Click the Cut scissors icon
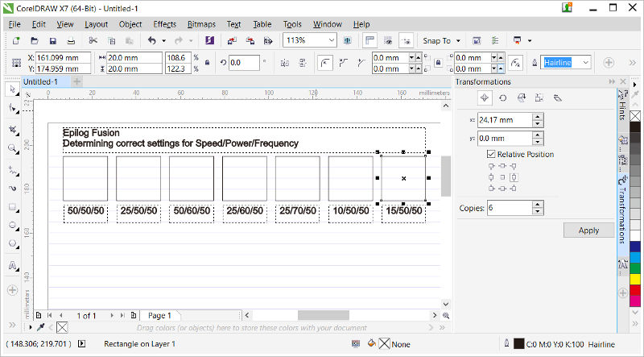Screen dimensions: 644x357 pos(93,41)
